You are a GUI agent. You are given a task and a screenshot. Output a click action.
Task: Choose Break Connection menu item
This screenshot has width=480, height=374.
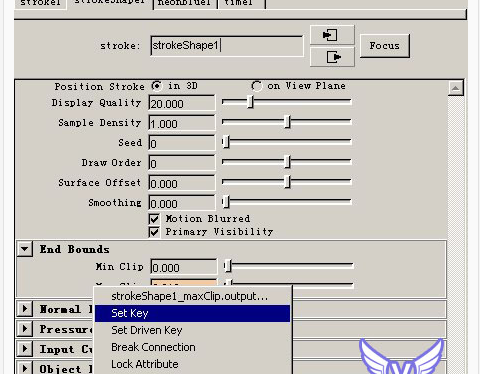click(193, 347)
